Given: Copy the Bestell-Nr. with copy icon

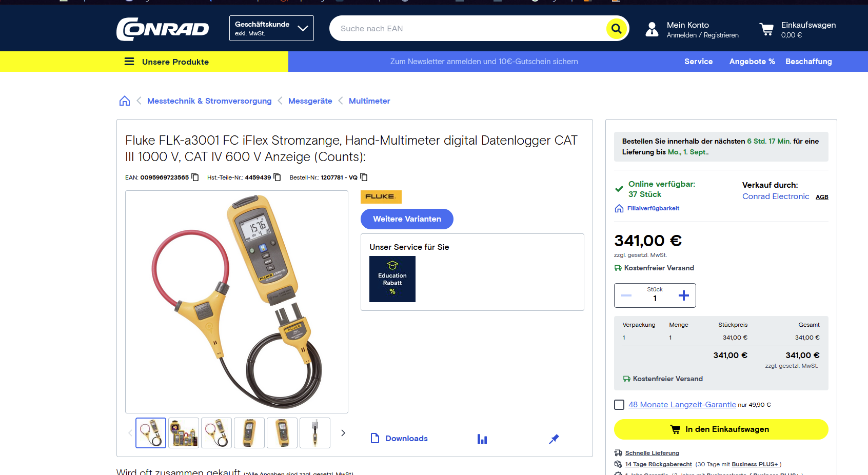Looking at the screenshot, I should 364,177.
